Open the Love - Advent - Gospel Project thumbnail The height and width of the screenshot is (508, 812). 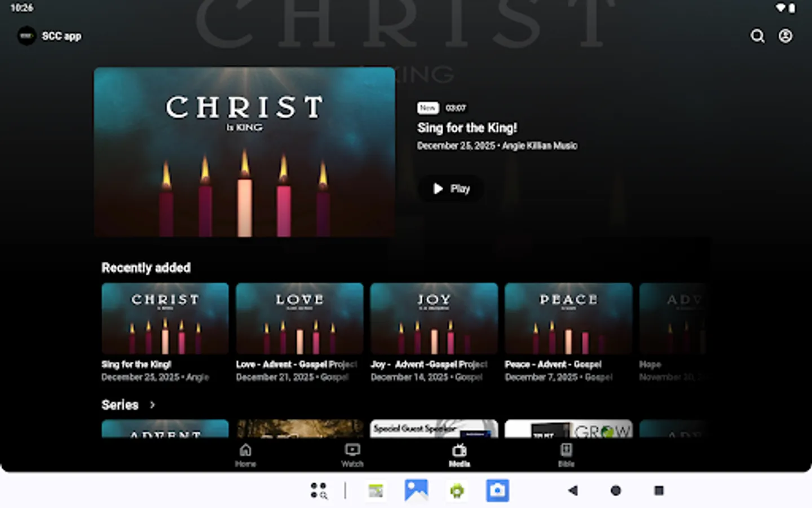tap(299, 318)
